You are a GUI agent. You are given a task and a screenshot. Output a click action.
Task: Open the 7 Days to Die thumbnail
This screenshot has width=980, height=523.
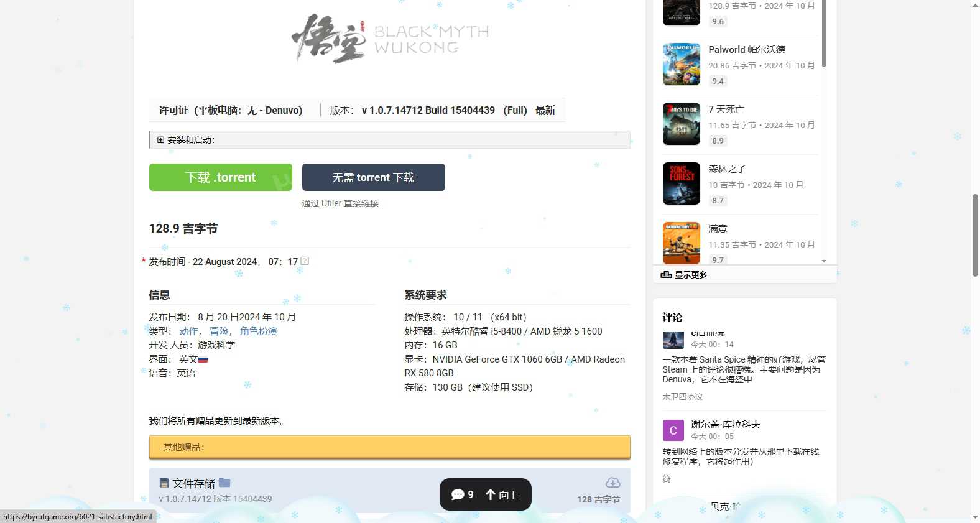click(682, 124)
